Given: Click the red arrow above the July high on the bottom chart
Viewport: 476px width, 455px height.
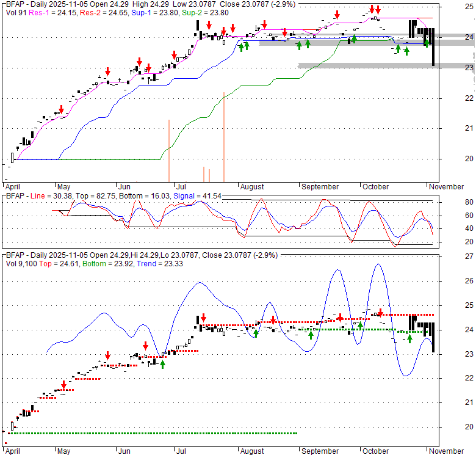Looking at the screenshot, I should [x=203, y=318].
